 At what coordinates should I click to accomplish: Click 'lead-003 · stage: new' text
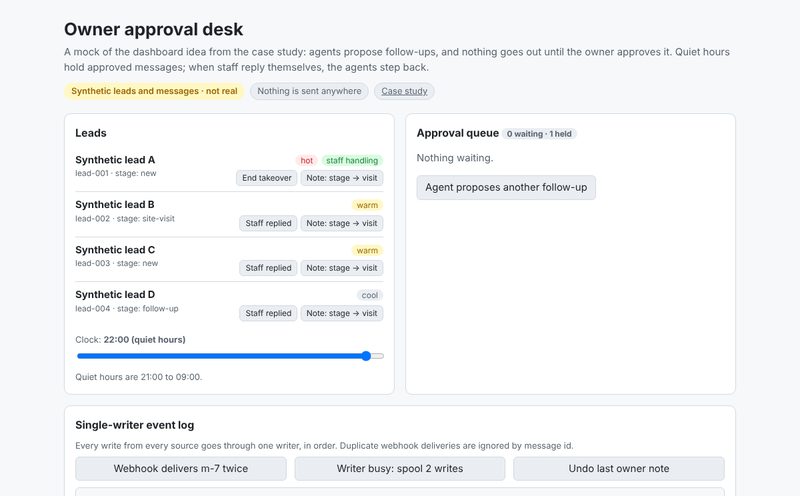[117, 263]
